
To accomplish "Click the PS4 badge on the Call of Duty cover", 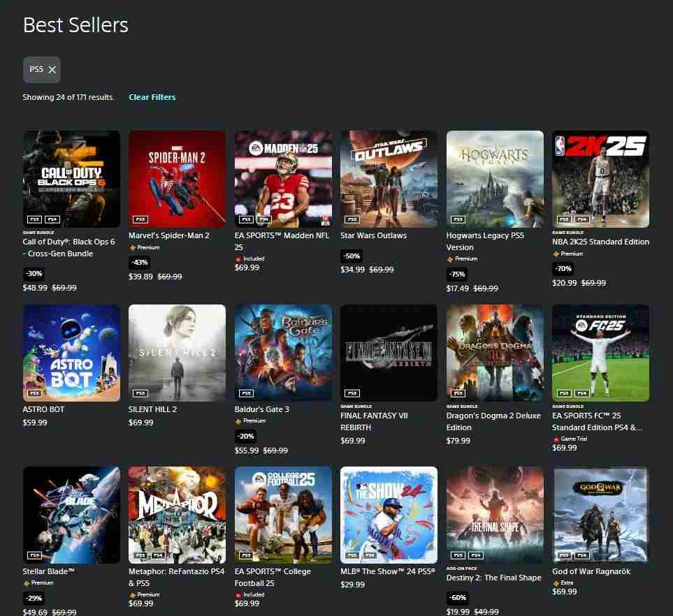I will coord(52,219).
